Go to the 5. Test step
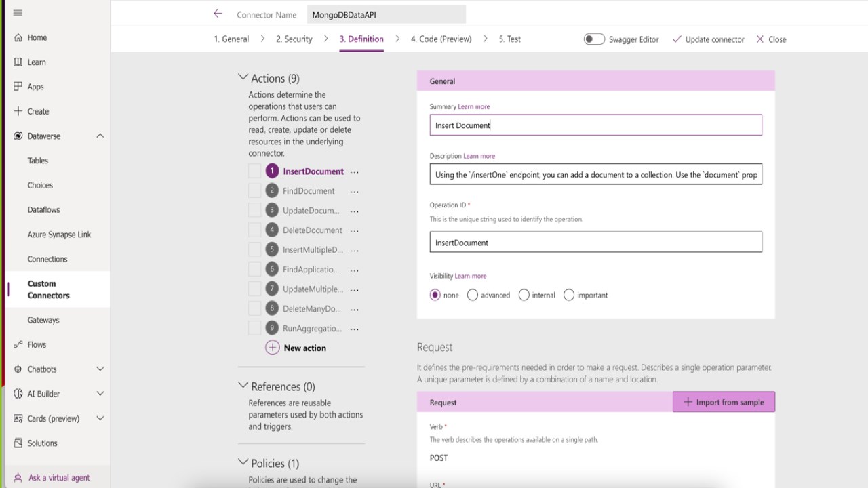 [x=510, y=39]
